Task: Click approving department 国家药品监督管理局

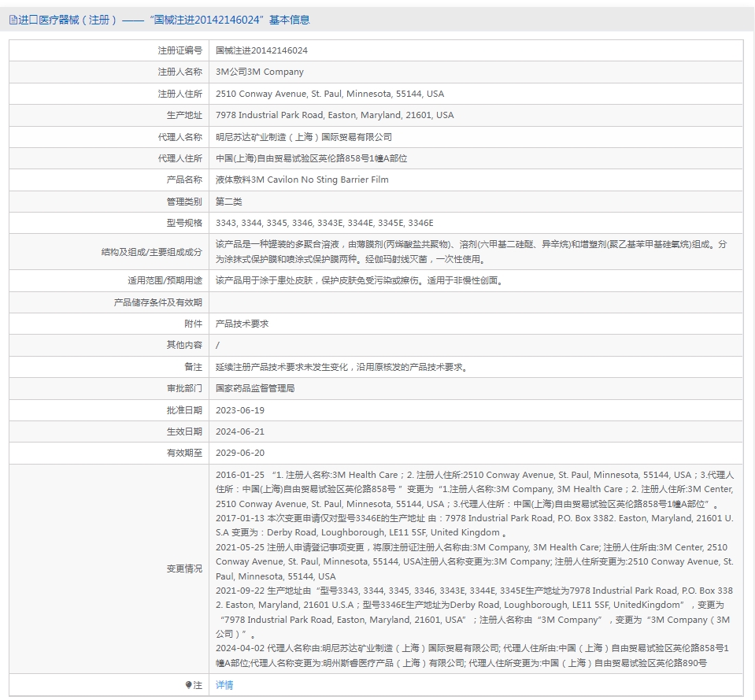Action: pyautogui.click(x=255, y=388)
